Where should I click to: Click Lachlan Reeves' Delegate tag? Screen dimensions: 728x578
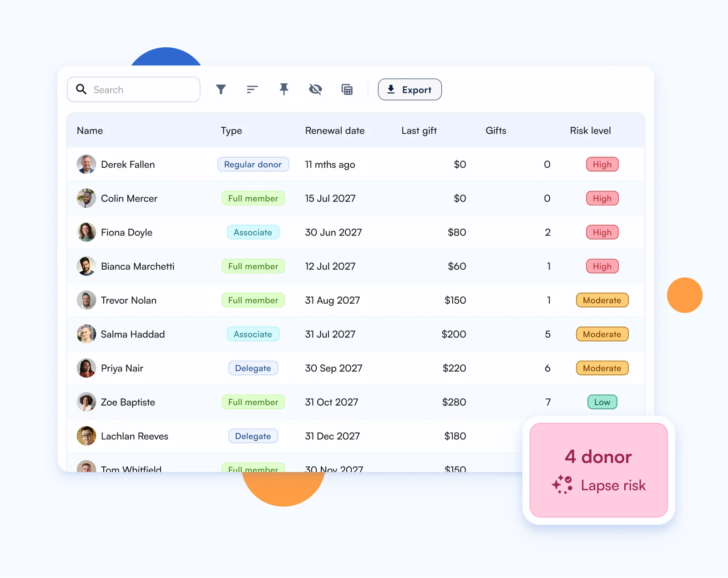[x=253, y=436]
